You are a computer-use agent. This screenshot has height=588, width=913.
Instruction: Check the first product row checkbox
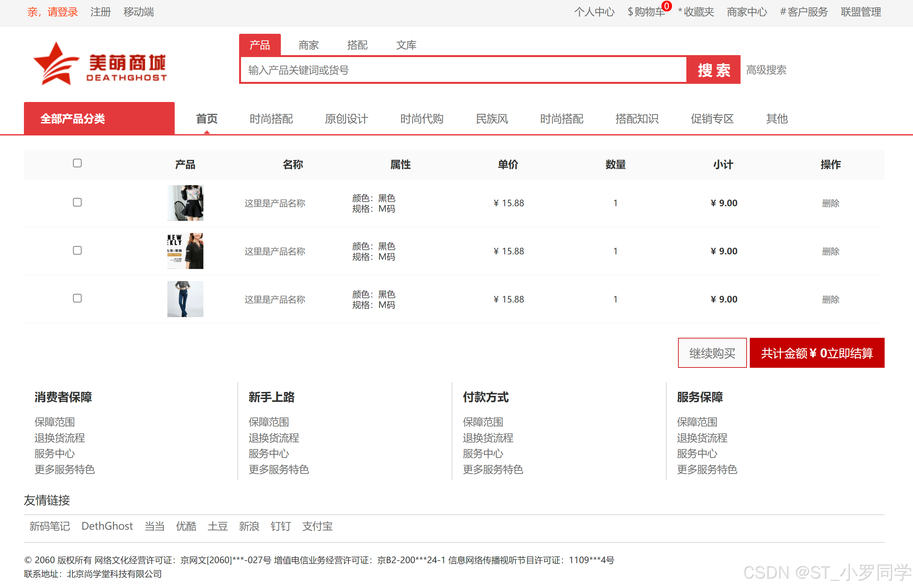click(x=77, y=202)
